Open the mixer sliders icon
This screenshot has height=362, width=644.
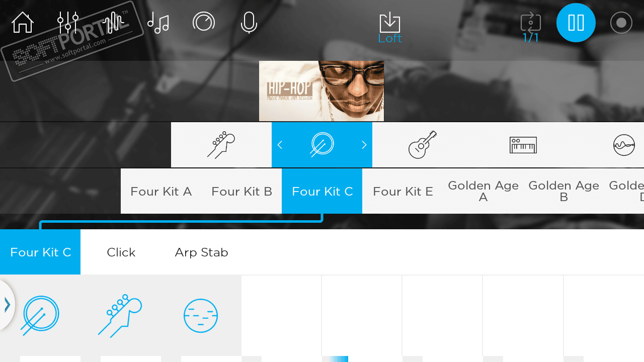tap(68, 23)
